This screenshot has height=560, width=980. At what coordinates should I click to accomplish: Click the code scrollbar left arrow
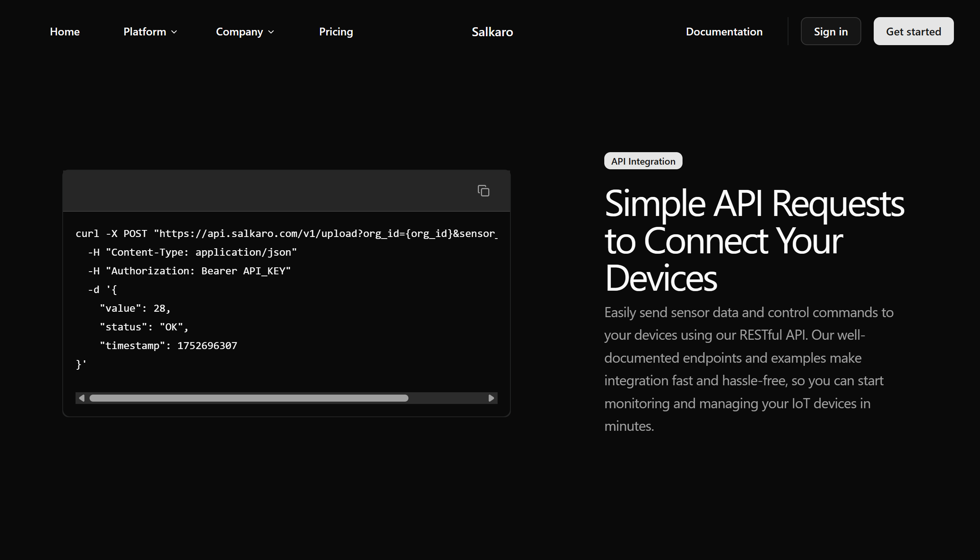[81, 398]
